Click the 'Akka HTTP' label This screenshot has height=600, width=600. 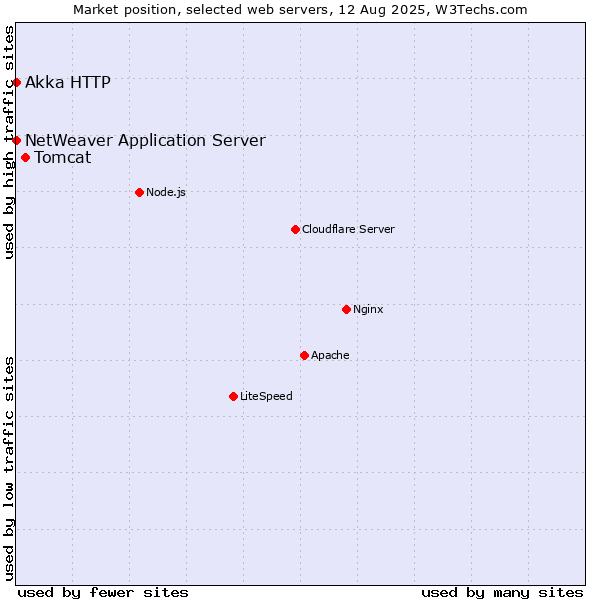click(x=68, y=82)
